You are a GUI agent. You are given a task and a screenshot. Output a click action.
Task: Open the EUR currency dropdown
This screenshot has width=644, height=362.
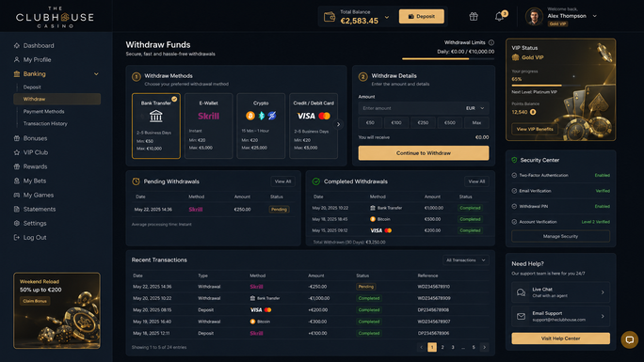tap(475, 108)
